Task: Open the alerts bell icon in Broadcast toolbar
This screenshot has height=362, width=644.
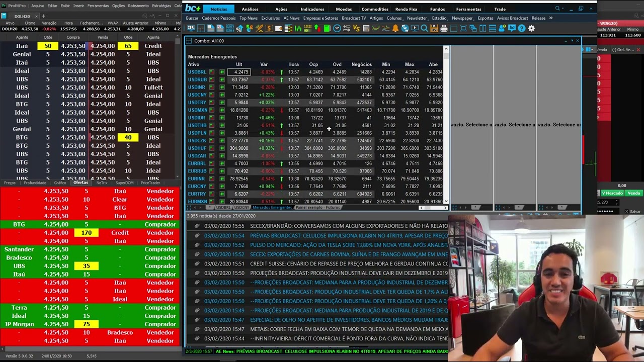Action: tap(395, 29)
